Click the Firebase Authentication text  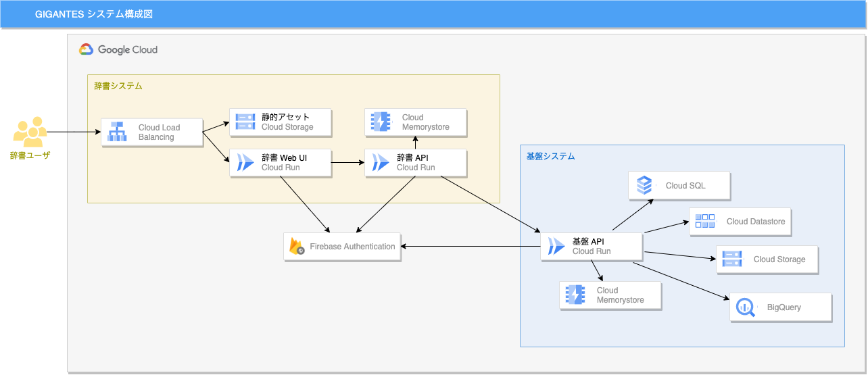352,247
